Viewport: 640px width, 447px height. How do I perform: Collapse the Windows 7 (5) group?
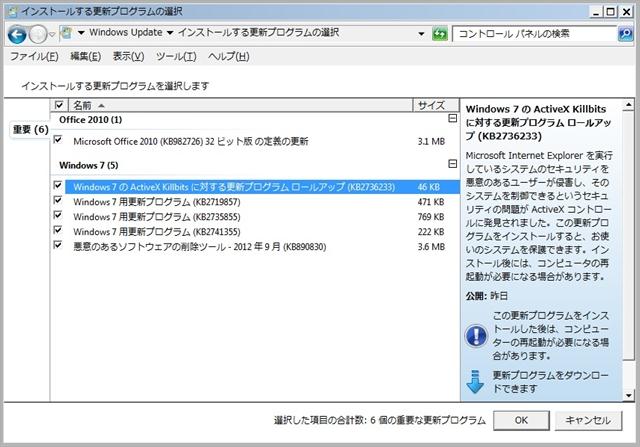pos(452,164)
